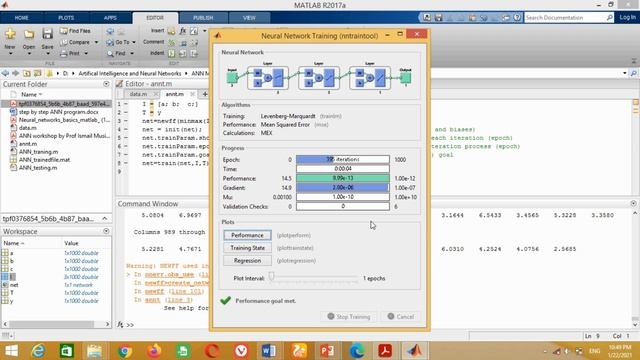Click the Comment percent icon
This screenshot has width=640, height=360.
172,42
